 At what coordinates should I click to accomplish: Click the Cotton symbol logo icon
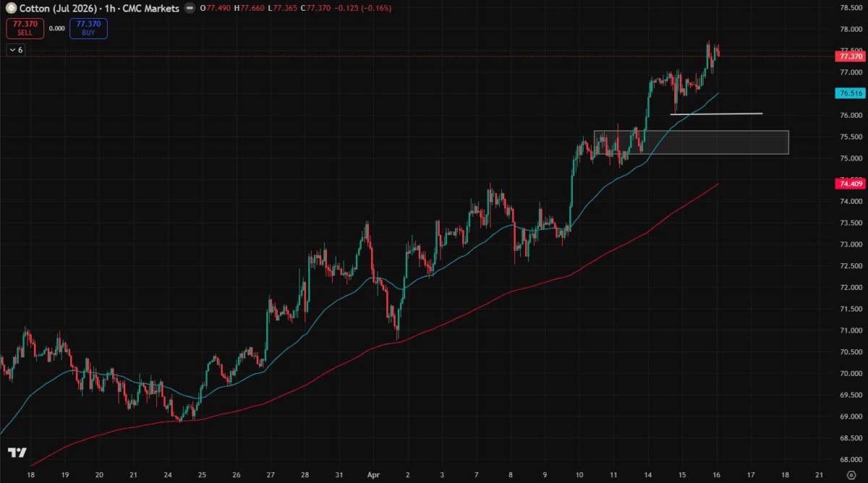(12, 8)
